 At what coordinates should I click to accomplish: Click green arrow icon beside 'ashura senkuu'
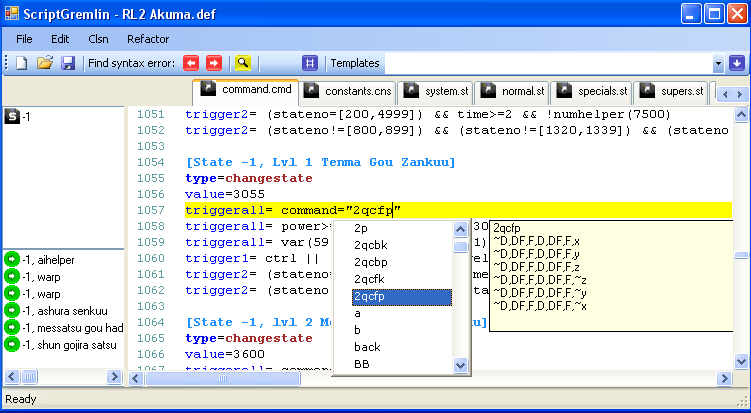(x=11, y=311)
